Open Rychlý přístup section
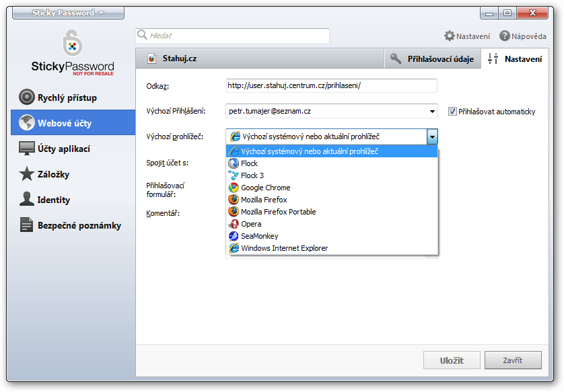The height and width of the screenshot is (392, 564). pyautogui.click(x=73, y=97)
